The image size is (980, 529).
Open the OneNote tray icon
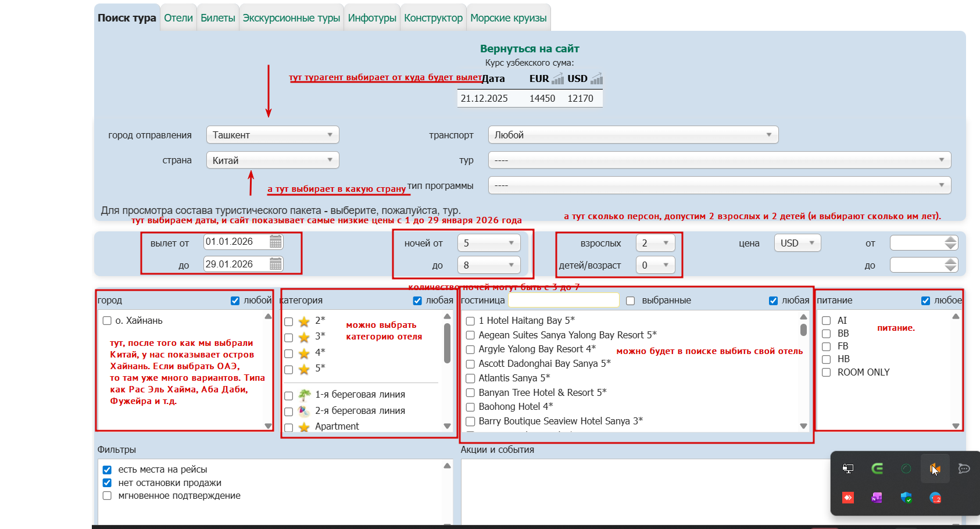(877, 498)
